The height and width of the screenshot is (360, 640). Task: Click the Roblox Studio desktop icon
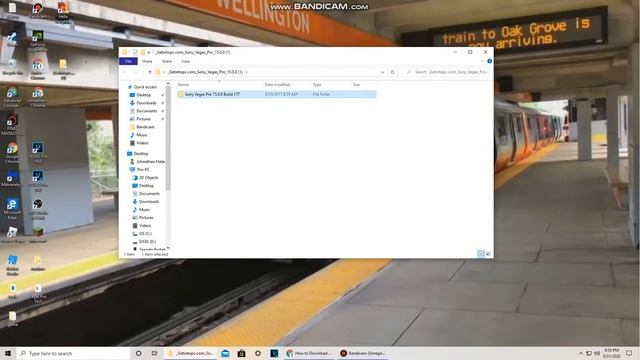[12, 265]
